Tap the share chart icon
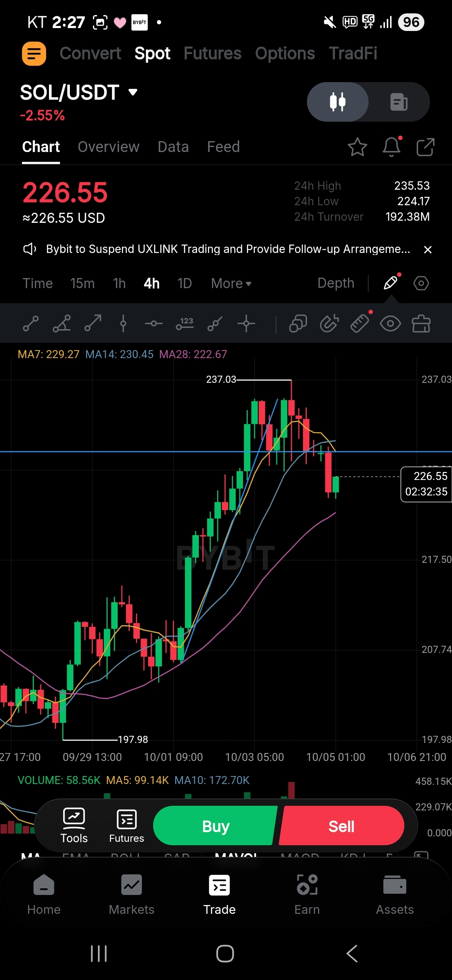452x980 pixels. (425, 147)
